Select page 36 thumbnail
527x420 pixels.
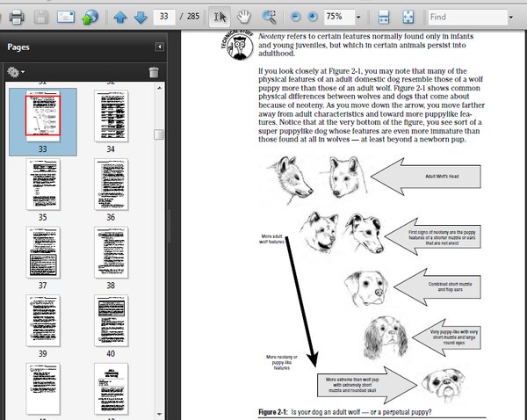coord(112,185)
